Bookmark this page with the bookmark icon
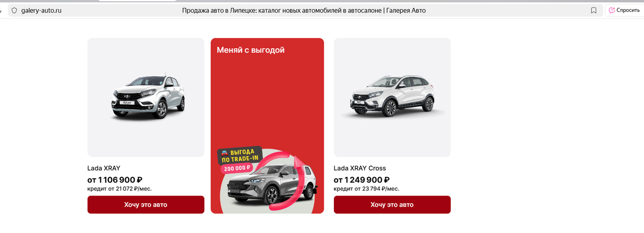Image resolution: width=644 pixels, height=233 pixels. [x=594, y=10]
